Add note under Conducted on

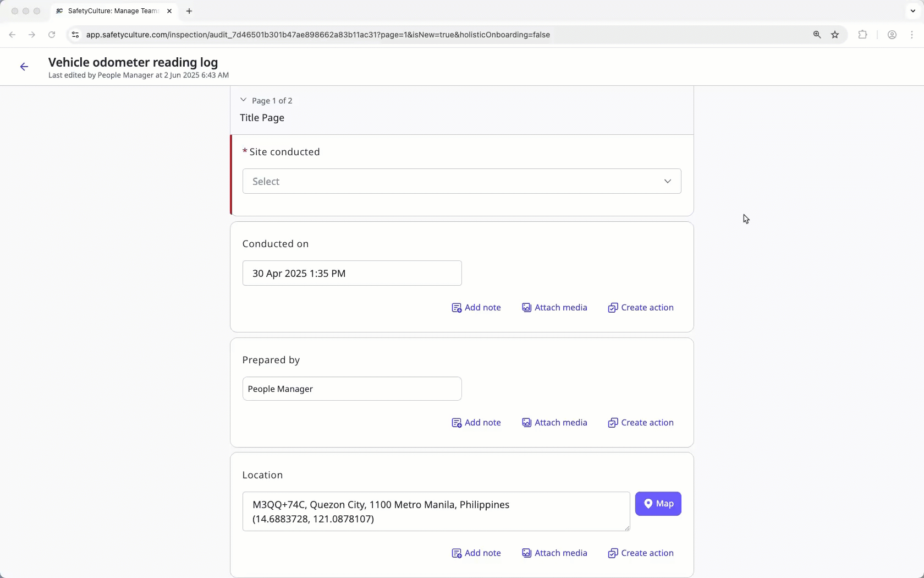(476, 308)
